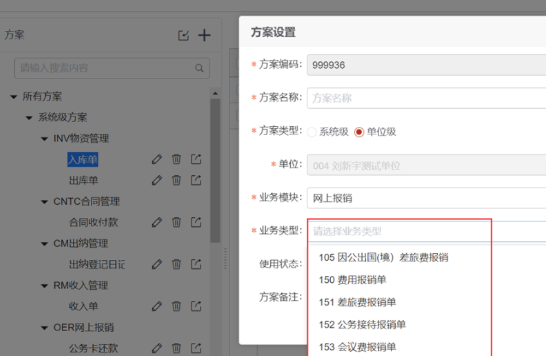Image resolution: width=546 pixels, height=360 pixels.
Task: Edit 出纳登记日记 with the pencil icon
Action: (157, 264)
